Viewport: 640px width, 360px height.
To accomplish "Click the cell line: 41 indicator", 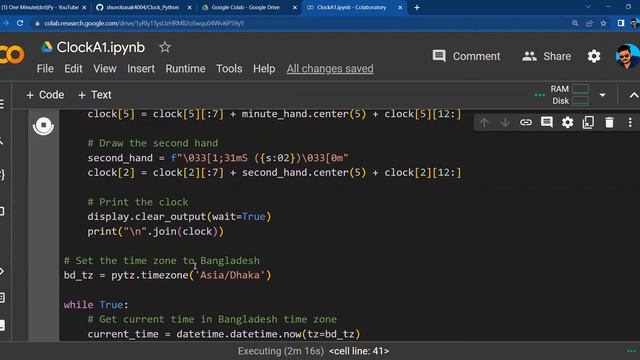I will coord(359,351).
